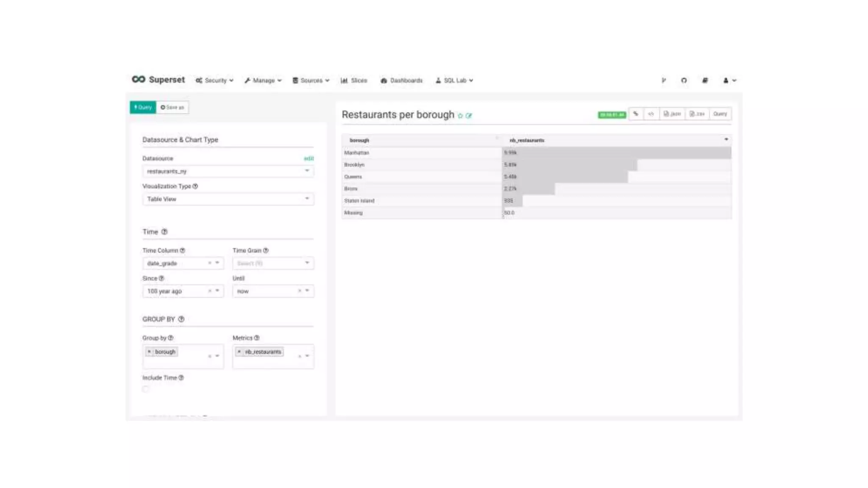Favorite the slice with star icon

point(460,116)
